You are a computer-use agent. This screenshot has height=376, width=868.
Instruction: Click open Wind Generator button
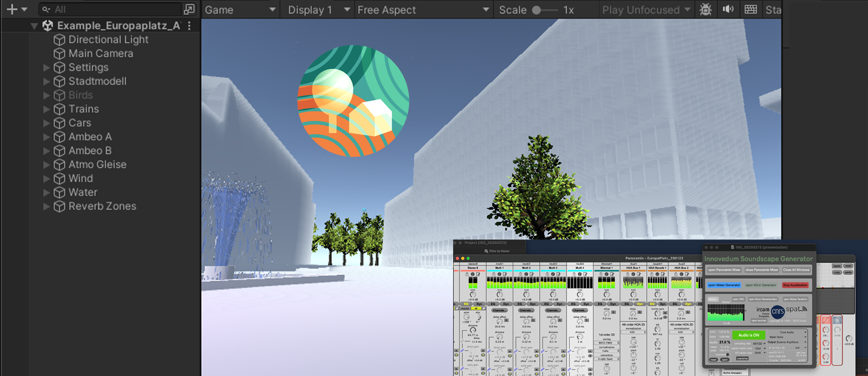[761, 285]
